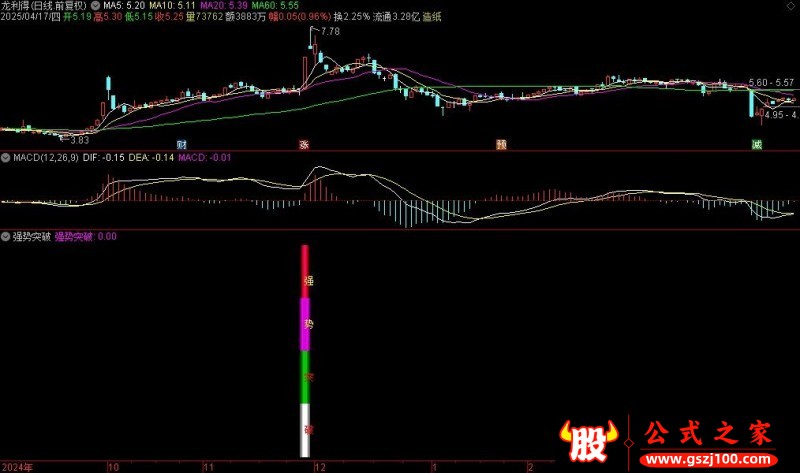The height and width of the screenshot is (473, 800).
Task: Click the 造纸 sector label
Action: tap(432, 17)
